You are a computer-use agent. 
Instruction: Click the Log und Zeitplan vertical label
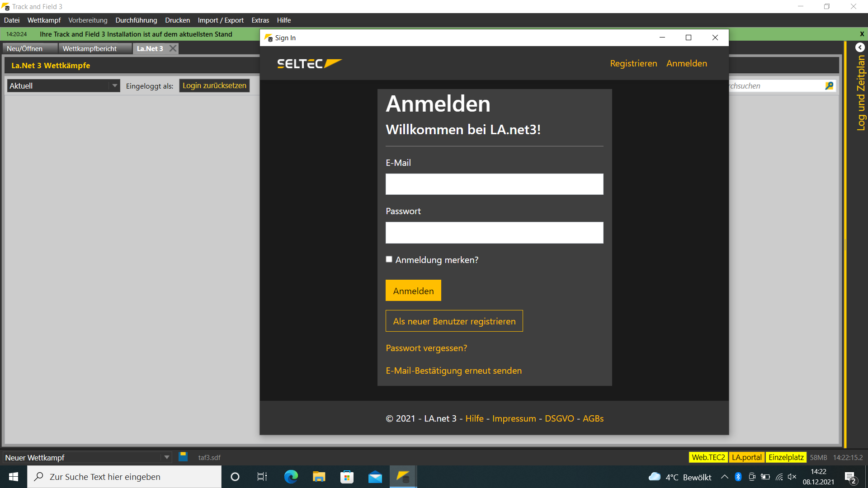click(860, 93)
